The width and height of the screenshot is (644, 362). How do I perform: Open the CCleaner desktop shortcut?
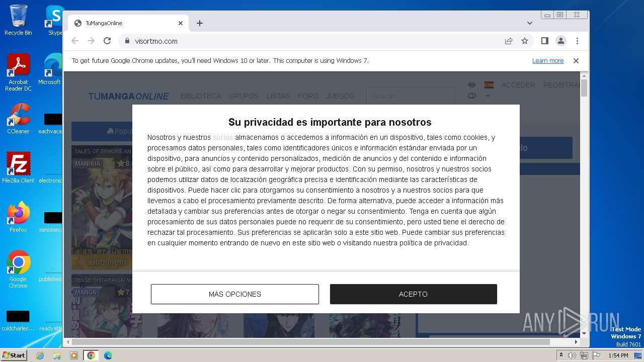click(x=18, y=119)
